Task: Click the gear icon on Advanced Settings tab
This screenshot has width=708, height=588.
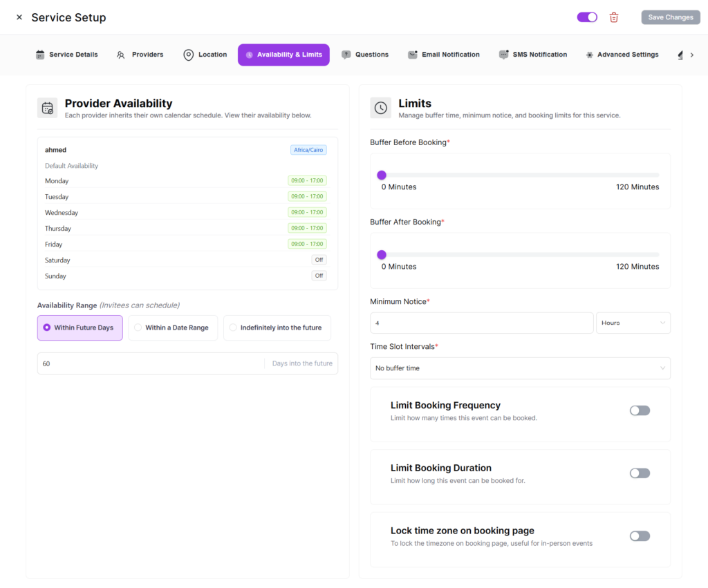Action: (x=589, y=55)
